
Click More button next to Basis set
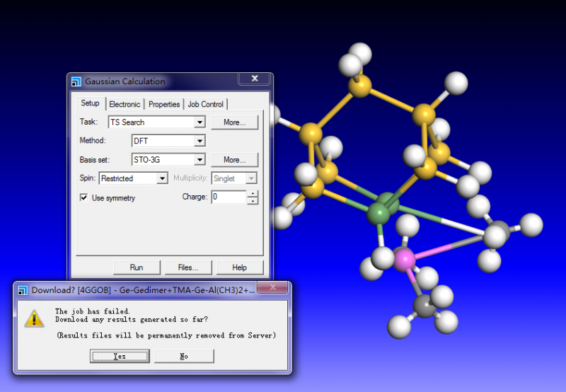[235, 159]
